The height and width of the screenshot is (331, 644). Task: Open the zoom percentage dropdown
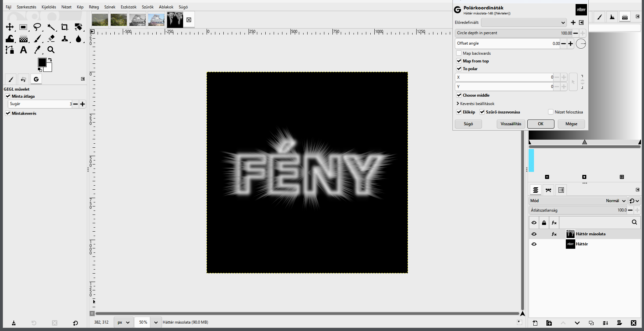pyautogui.click(x=156, y=322)
